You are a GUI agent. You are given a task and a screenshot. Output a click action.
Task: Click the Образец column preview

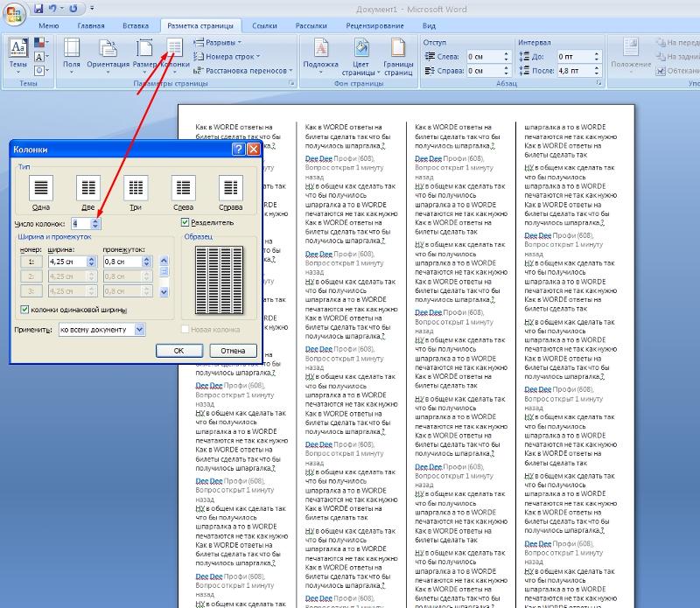click(220, 280)
